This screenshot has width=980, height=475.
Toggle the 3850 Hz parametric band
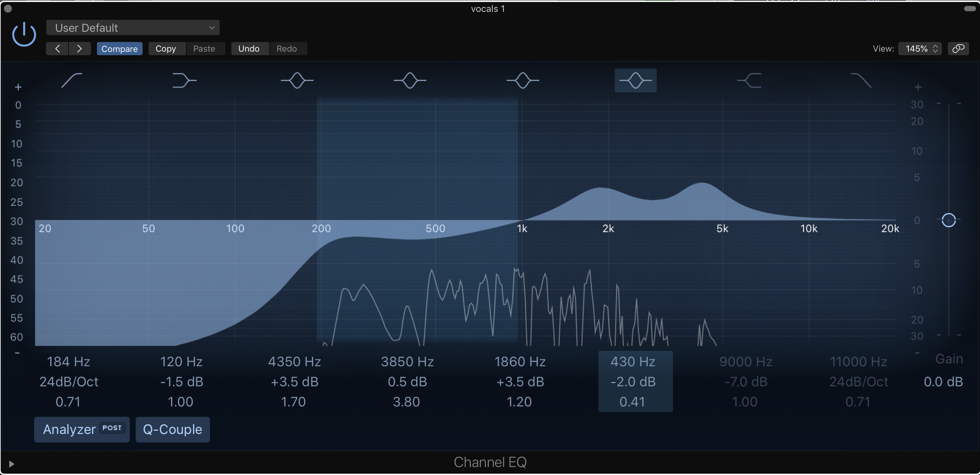pos(410,80)
